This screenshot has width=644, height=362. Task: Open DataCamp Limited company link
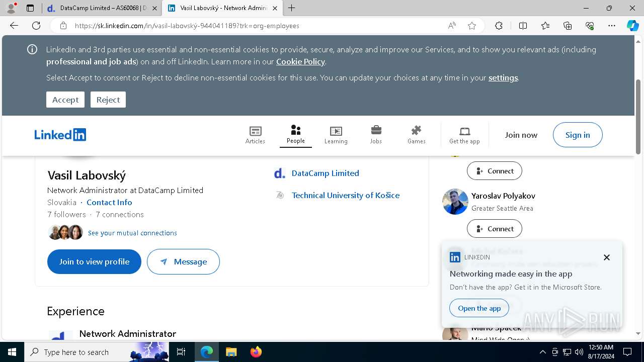326,173
